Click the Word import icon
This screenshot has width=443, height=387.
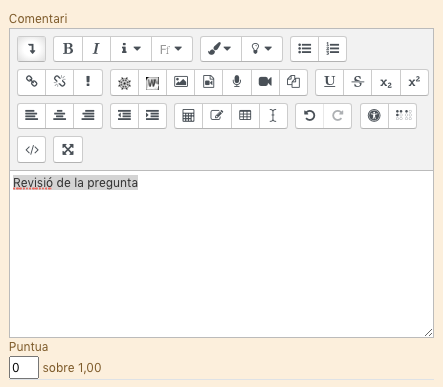[x=152, y=82]
